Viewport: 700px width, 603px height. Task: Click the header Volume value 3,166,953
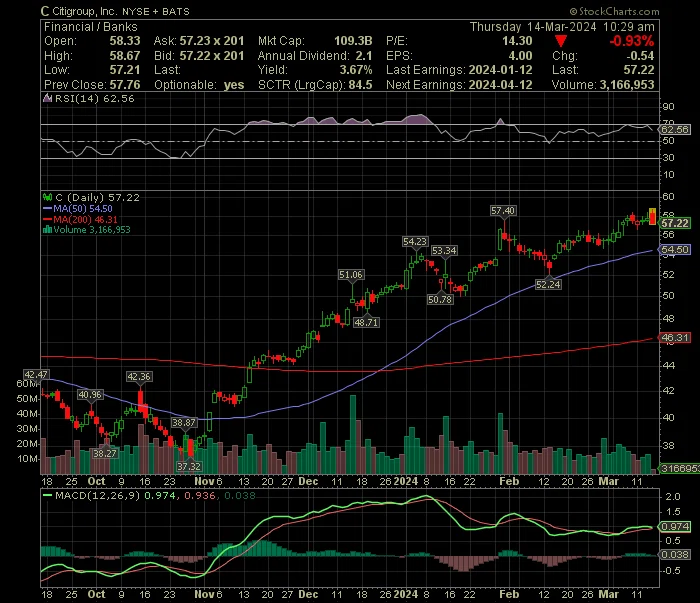click(627, 85)
